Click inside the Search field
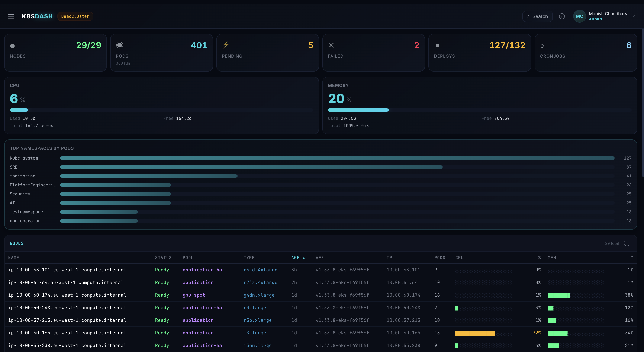Image resolution: width=644 pixels, height=352 pixels. pyautogui.click(x=537, y=16)
